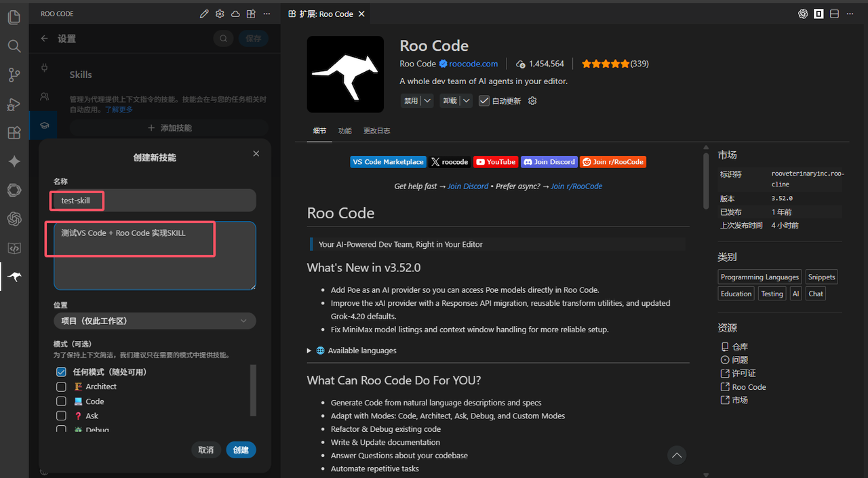This screenshot has height=478, width=868.
Task: Check the Code mode checkbox
Action: [61, 401]
